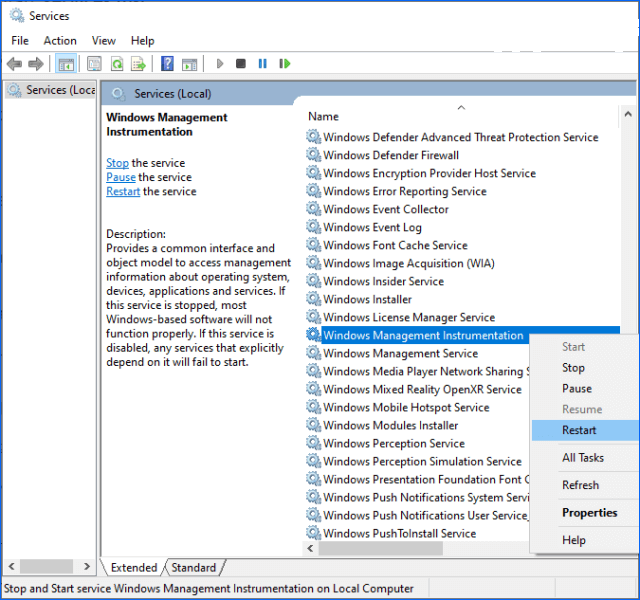
Task: Open Properties from the context menu
Action: tap(585, 513)
